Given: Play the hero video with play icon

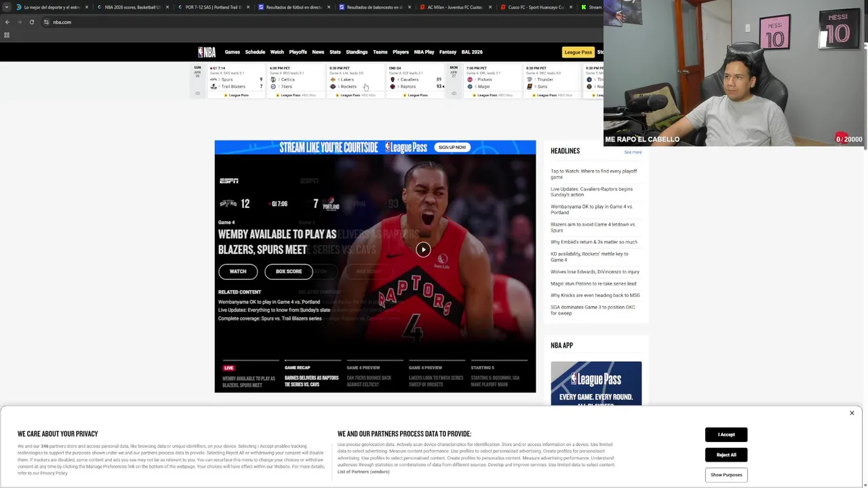Looking at the screenshot, I should pos(423,249).
